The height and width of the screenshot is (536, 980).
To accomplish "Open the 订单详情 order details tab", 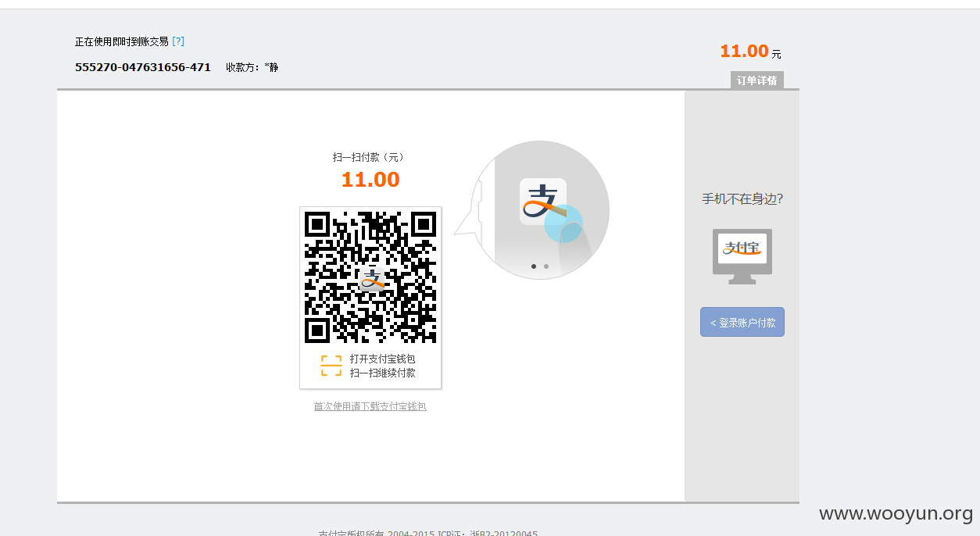I will pos(756,80).
